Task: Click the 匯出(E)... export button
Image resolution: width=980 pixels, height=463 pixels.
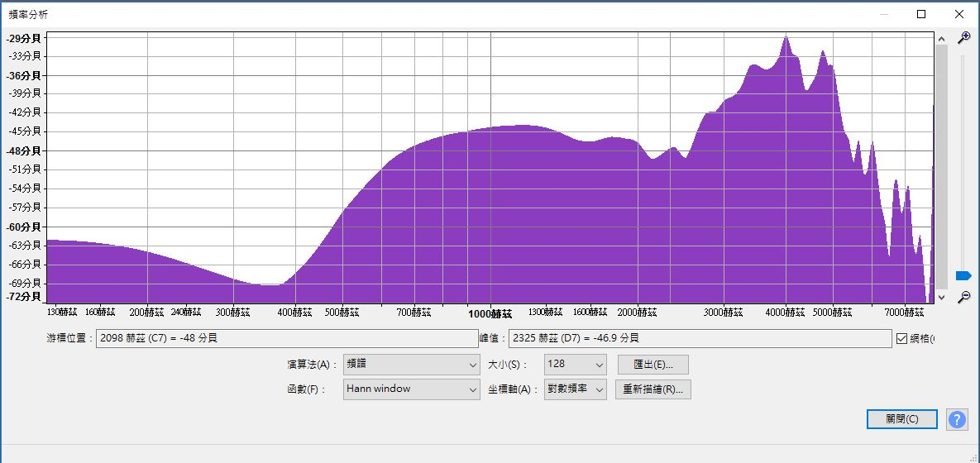Action: click(x=653, y=365)
